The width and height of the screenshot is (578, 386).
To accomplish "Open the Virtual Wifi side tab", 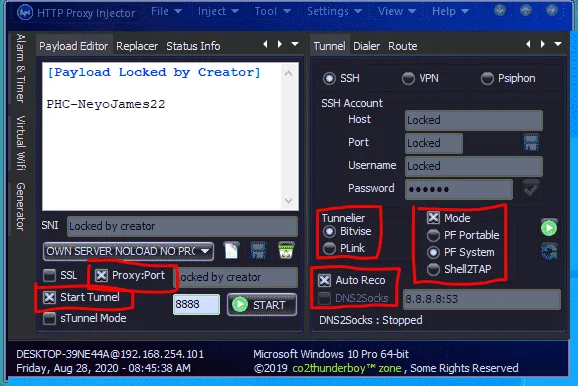I will click(21, 143).
